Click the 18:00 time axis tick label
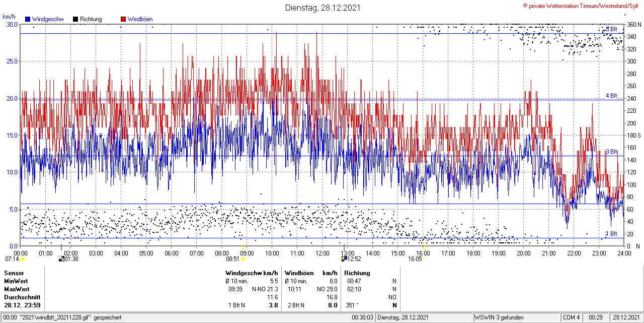 [x=473, y=253]
